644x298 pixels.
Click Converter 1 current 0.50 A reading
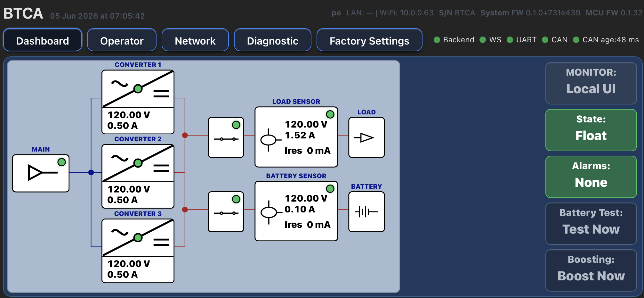point(123,126)
